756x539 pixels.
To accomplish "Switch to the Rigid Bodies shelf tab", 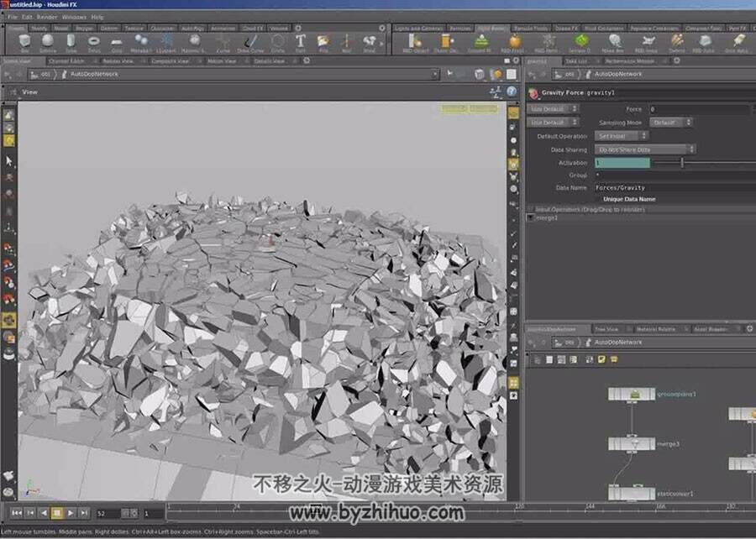I will pos(491,29).
